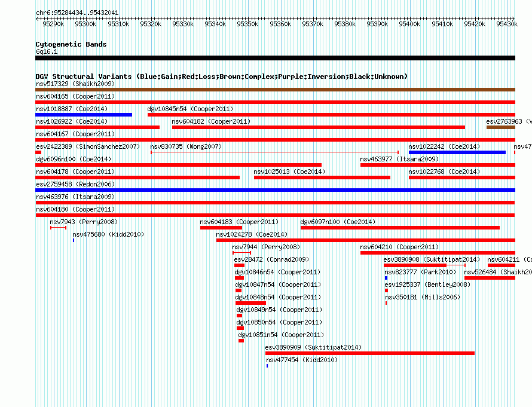
Task: Click the thin nsv830735 span line
Action: 274,152
